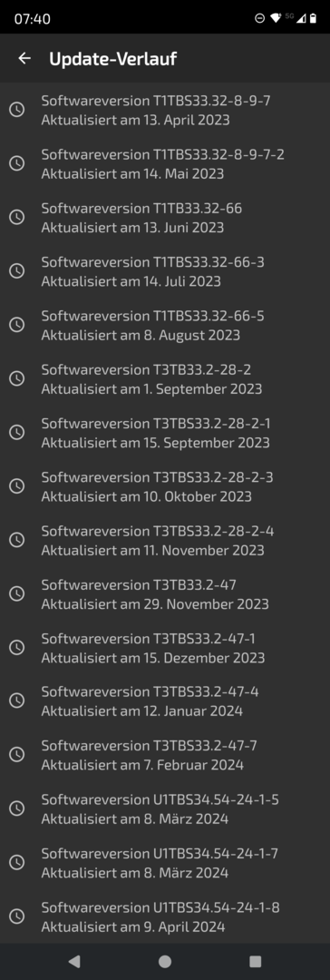Select update dated 15. Dezember 2023
Screen dimensions: 330x980
click(x=165, y=648)
